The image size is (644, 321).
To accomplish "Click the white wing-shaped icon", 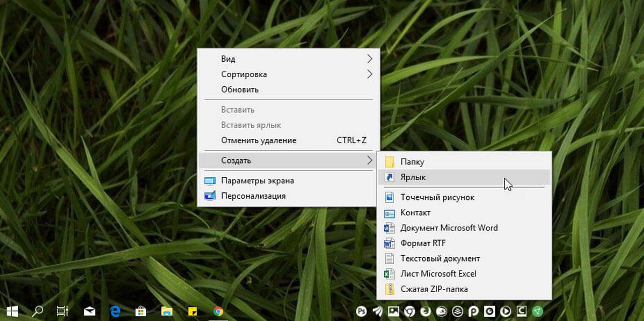I will click(x=377, y=311).
